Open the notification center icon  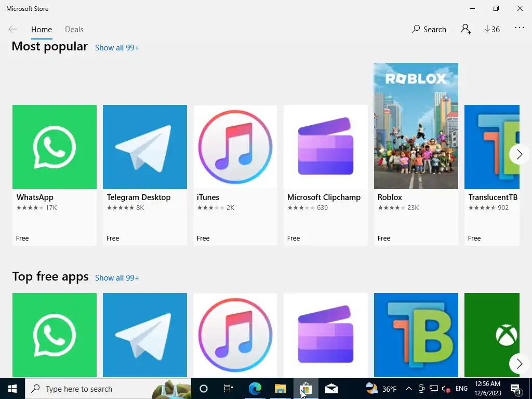(x=516, y=389)
